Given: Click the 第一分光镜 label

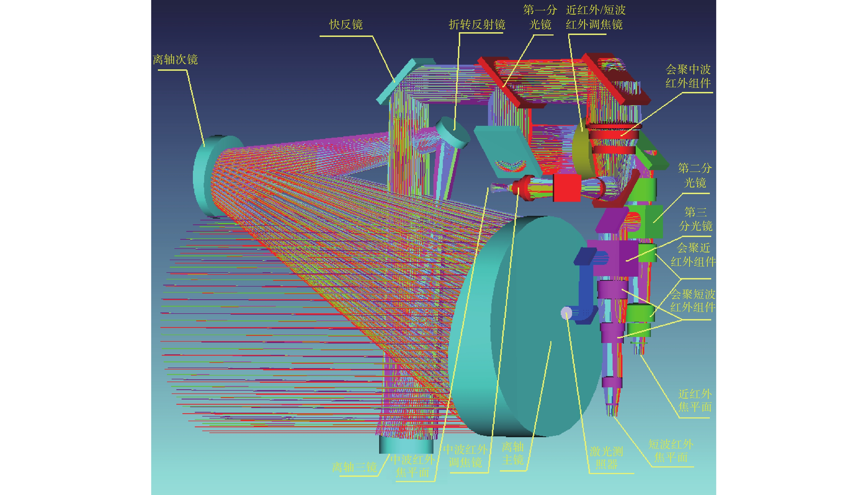Looking at the screenshot, I should coord(540,17).
